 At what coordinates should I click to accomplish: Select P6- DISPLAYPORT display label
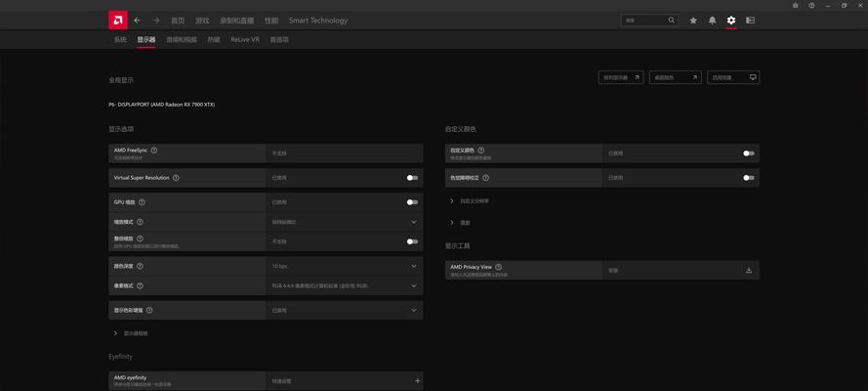(x=162, y=105)
